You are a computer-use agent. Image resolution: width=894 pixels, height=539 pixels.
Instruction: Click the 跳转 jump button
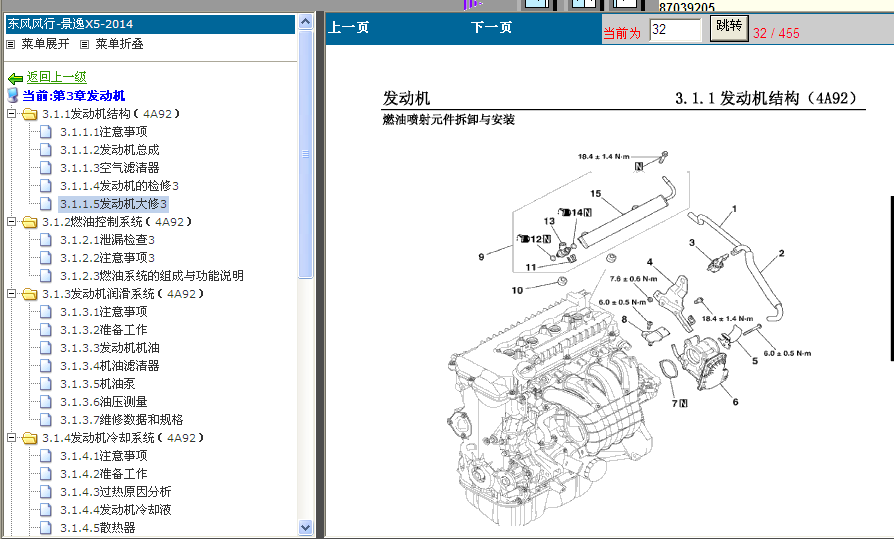[729, 27]
